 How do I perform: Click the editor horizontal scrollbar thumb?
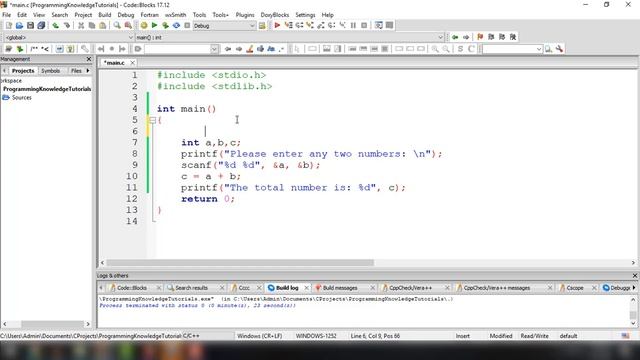pos(240,263)
